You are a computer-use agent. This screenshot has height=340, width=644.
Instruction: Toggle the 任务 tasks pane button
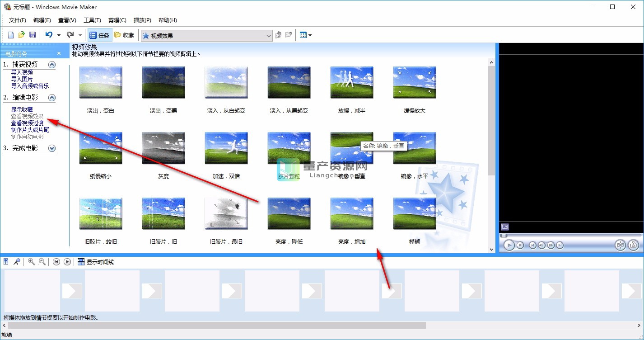click(99, 35)
